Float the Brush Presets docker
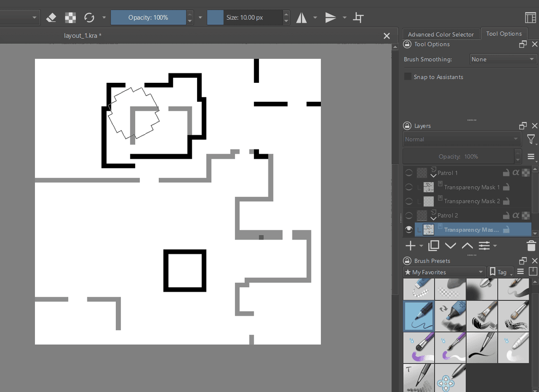Image resolution: width=539 pixels, height=392 pixels. tap(523, 261)
